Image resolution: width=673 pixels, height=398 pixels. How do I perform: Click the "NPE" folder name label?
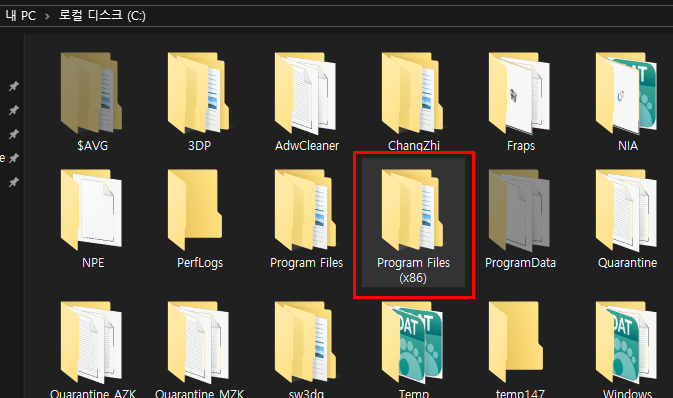click(x=93, y=262)
